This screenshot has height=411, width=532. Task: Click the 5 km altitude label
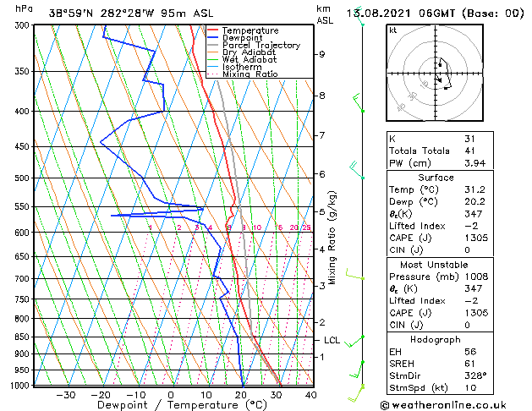(x=321, y=212)
